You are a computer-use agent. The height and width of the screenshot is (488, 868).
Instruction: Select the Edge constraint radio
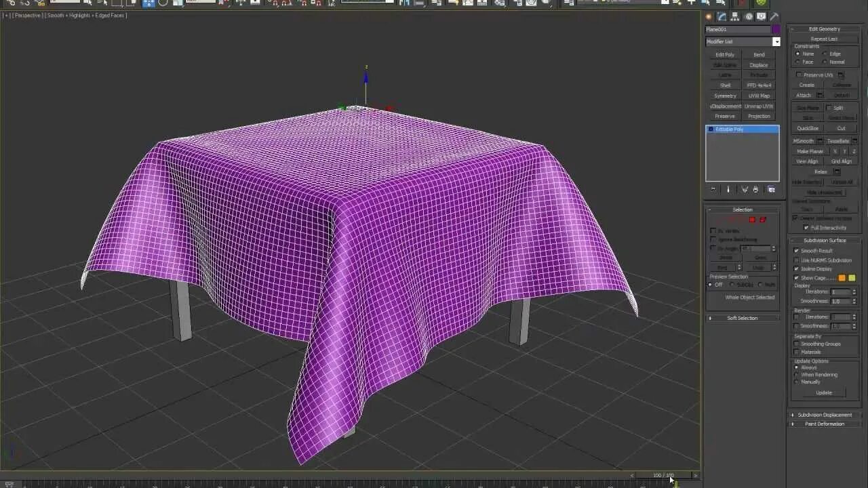pos(825,54)
